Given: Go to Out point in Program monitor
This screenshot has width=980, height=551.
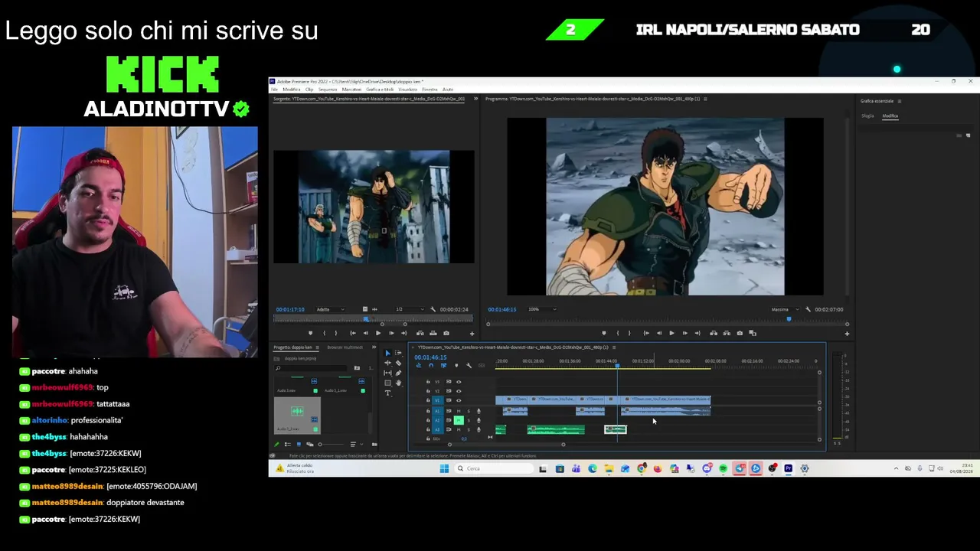Looking at the screenshot, I should (x=697, y=333).
